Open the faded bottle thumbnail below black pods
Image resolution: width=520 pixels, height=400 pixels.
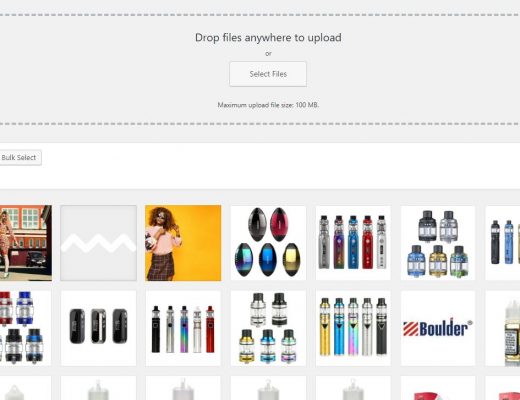point(99,388)
